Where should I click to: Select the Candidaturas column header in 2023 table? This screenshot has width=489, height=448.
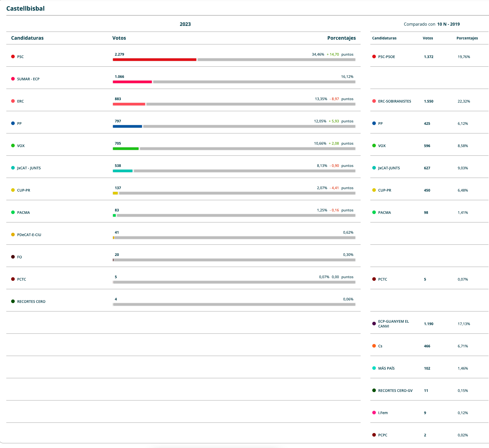tap(27, 38)
